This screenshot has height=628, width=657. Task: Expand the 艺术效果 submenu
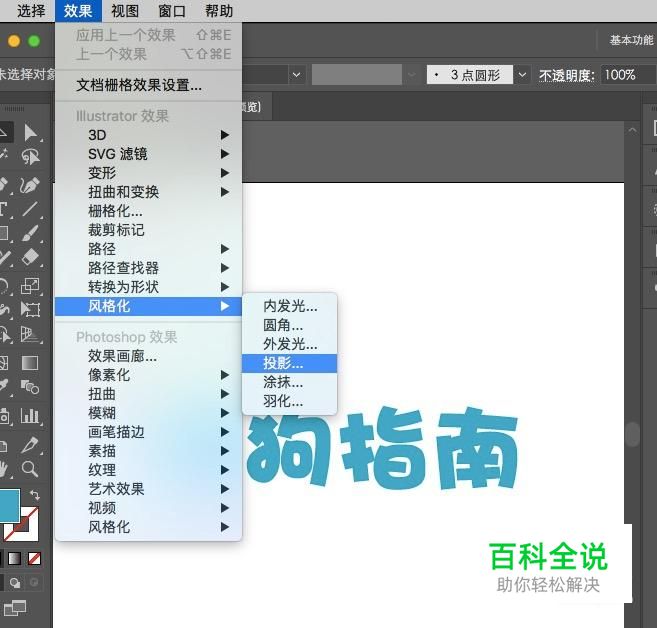[148, 489]
